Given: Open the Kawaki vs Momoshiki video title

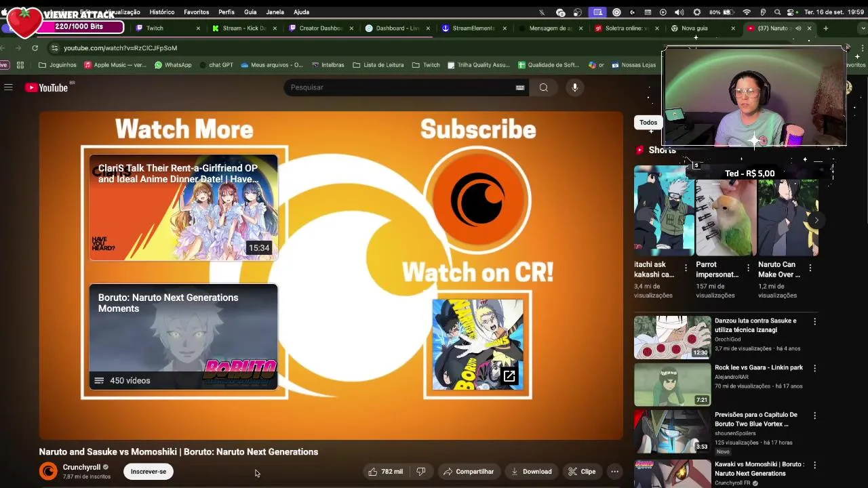Looking at the screenshot, I should click(x=759, y=469).
